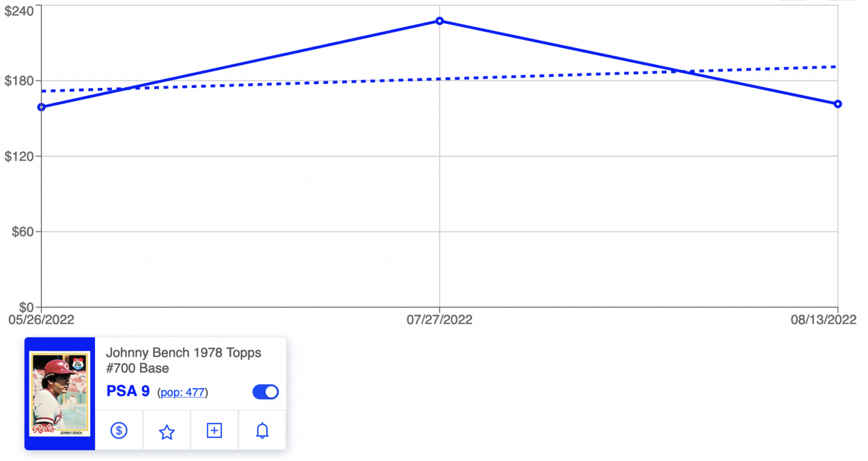This screenshot has width=868, height=461.
Task: Set a price alert with the bell icon
Action: 262,431
